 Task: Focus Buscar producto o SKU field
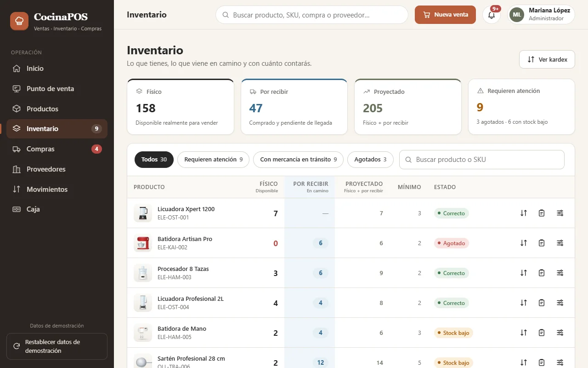[x=482, y=160]
